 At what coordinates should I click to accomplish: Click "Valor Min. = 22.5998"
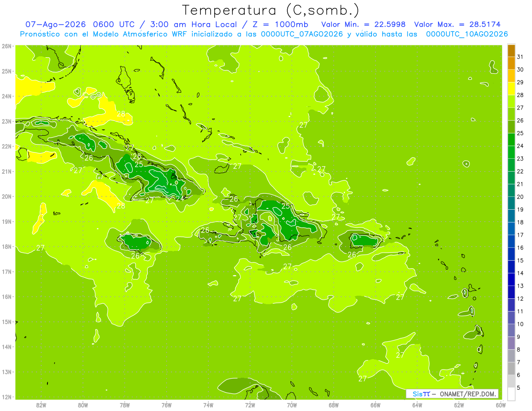[364, 24]
